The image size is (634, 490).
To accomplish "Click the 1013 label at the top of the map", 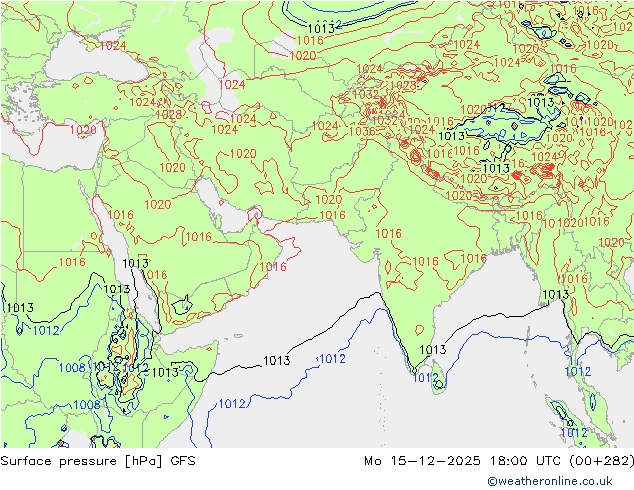I will tap(321, 28).
